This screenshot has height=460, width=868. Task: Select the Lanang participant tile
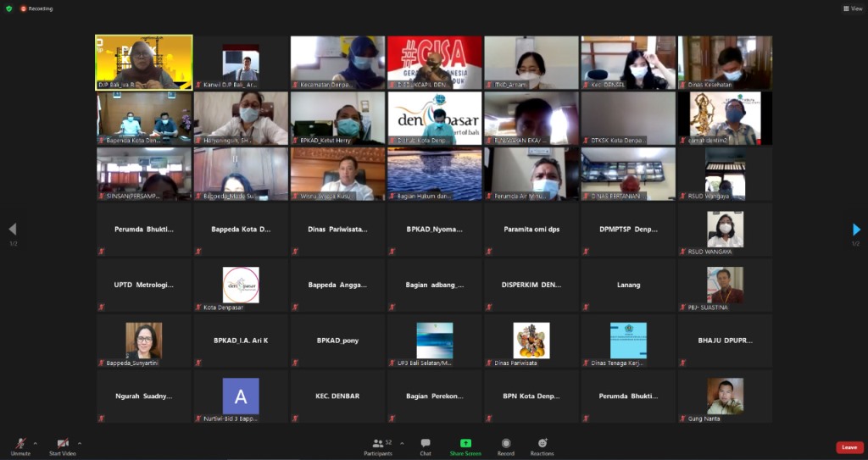(628, 285)
